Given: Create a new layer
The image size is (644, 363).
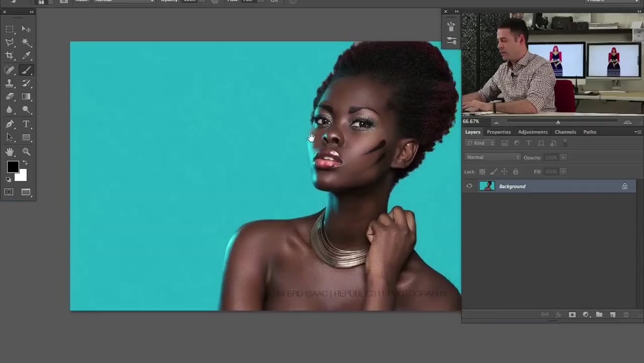Looking at the screenshot, I should point(612,315).
